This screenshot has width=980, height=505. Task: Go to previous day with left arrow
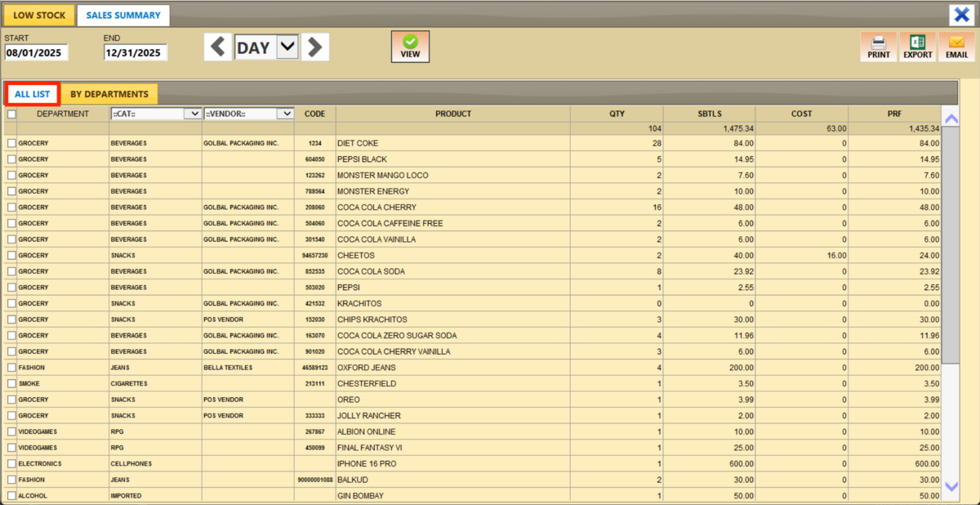pyautogui.click(x=217, y=47)
